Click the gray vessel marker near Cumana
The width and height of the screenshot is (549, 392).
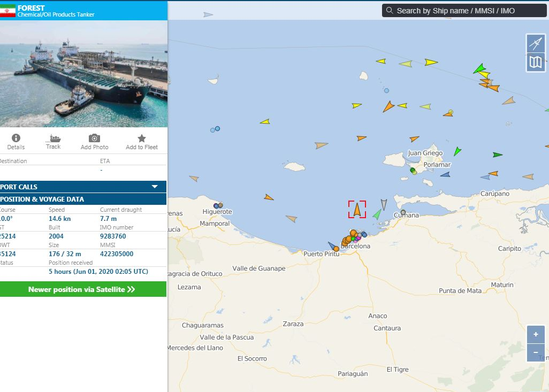click(x=403, y=212)
